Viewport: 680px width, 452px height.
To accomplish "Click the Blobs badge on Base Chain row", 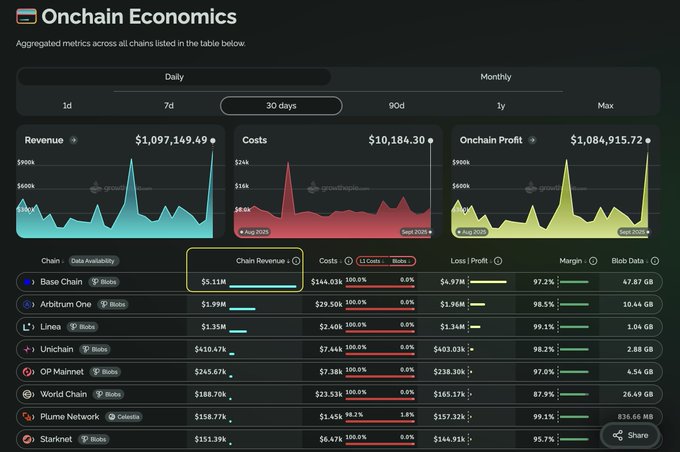I will click(x=104, y=282).
